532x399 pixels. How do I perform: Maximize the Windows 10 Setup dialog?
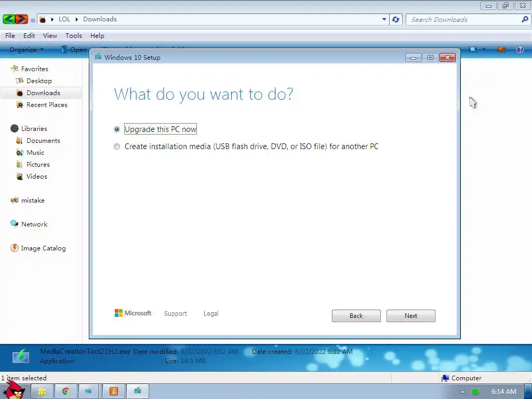430,58
